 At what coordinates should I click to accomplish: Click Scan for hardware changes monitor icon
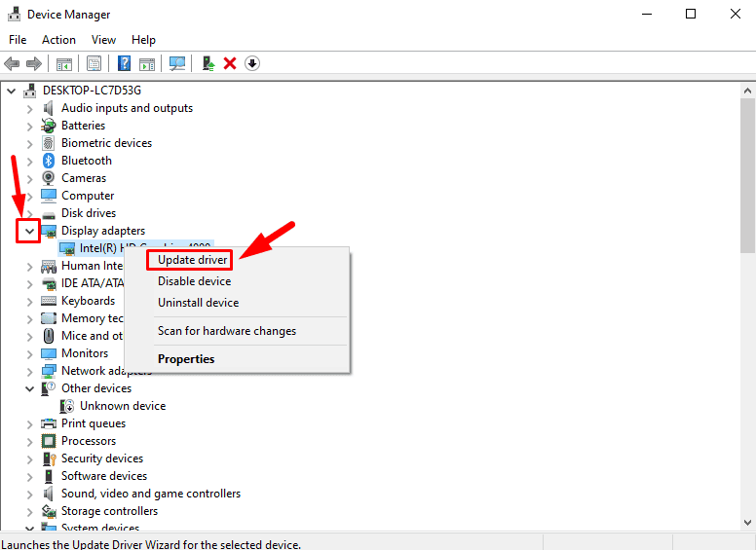pyautogui.click(x=177, y=63)
